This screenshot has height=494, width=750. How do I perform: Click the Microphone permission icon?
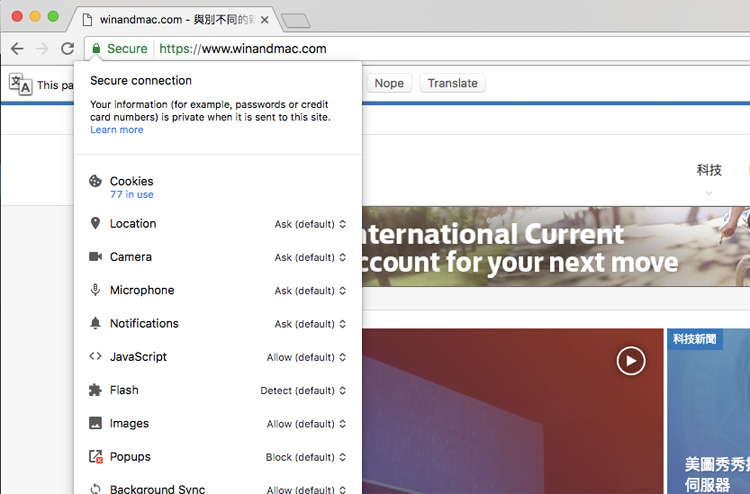(x=96, y=290)
